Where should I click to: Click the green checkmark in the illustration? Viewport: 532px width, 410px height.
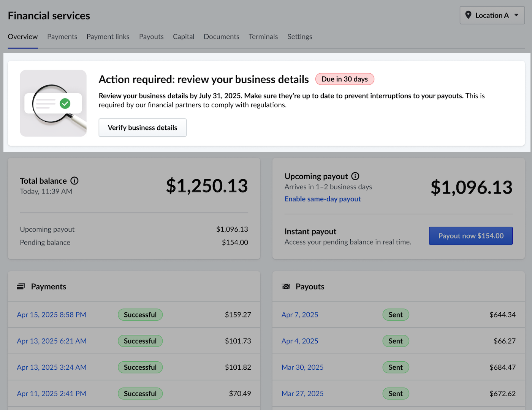coord(65,103)
